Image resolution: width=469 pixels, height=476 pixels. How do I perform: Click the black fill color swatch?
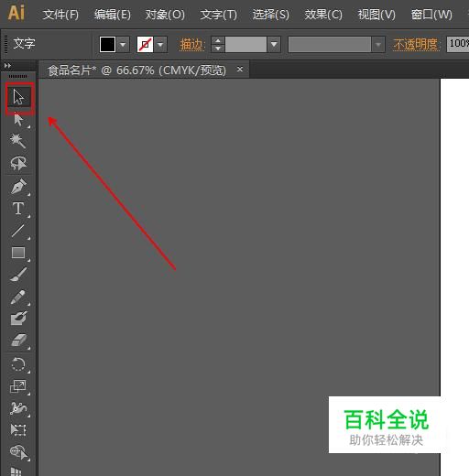[107, 45]
